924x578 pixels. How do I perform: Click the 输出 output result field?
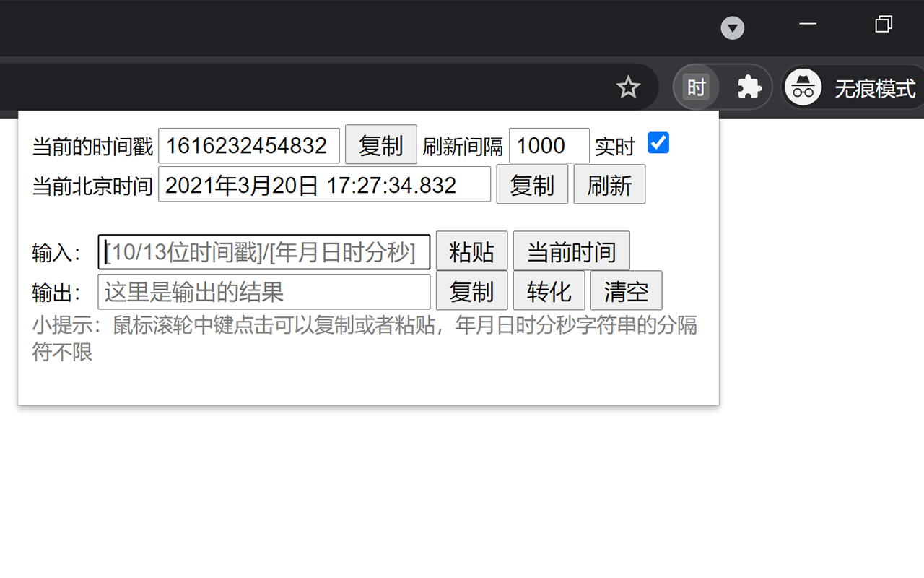point(263,291)
